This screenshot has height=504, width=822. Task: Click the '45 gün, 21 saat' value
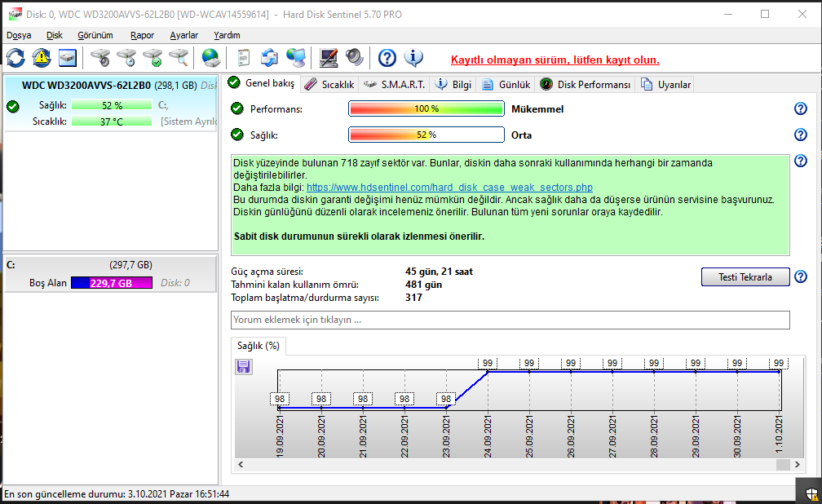[439, 272]
